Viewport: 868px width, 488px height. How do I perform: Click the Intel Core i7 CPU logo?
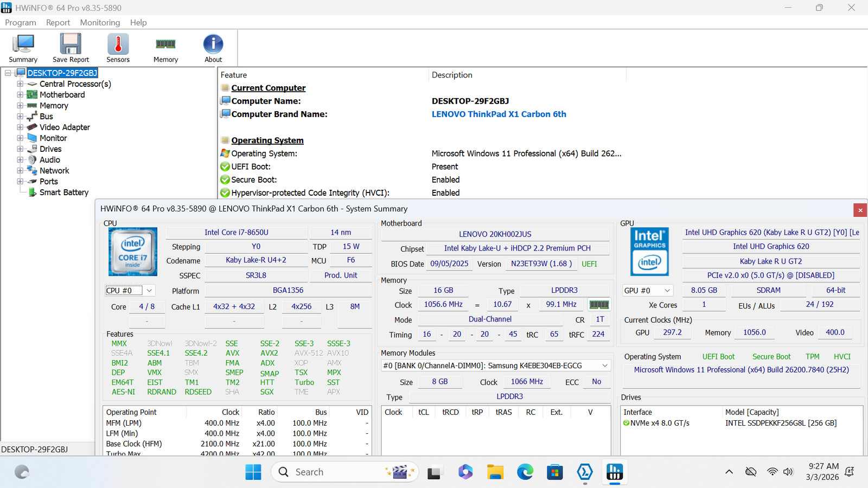[x=133, y=252]
